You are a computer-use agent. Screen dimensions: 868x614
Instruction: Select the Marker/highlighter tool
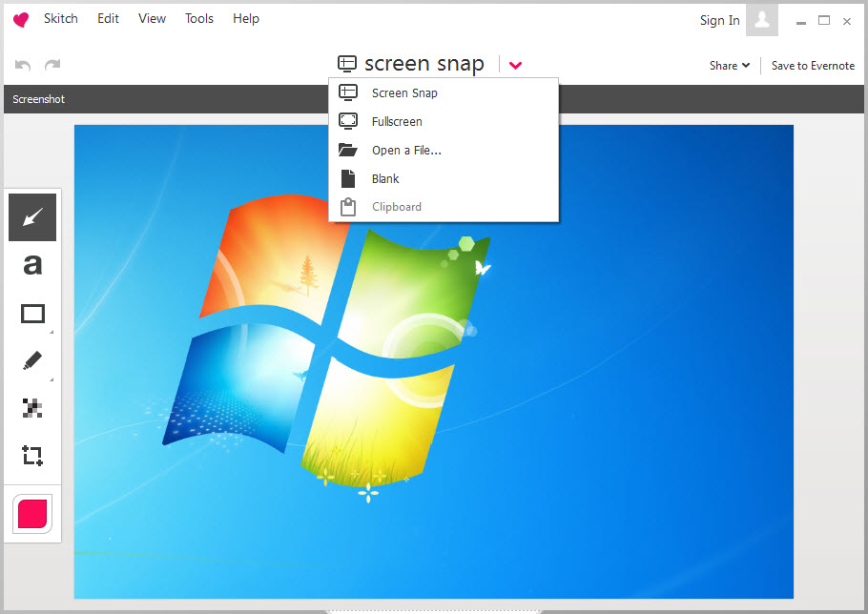coord(32,360)
